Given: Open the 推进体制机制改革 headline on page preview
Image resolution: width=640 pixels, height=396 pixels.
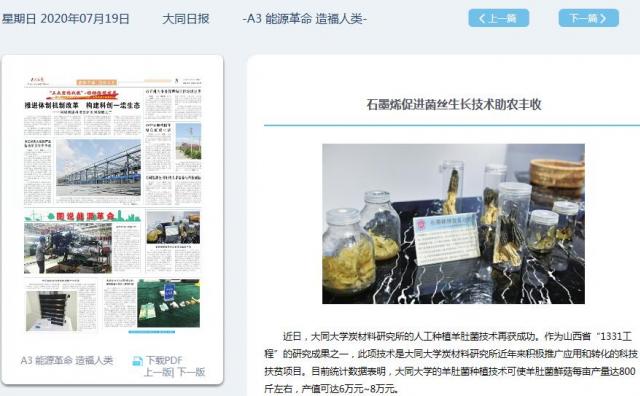Looking at the screenshot, I should point(82,105).
